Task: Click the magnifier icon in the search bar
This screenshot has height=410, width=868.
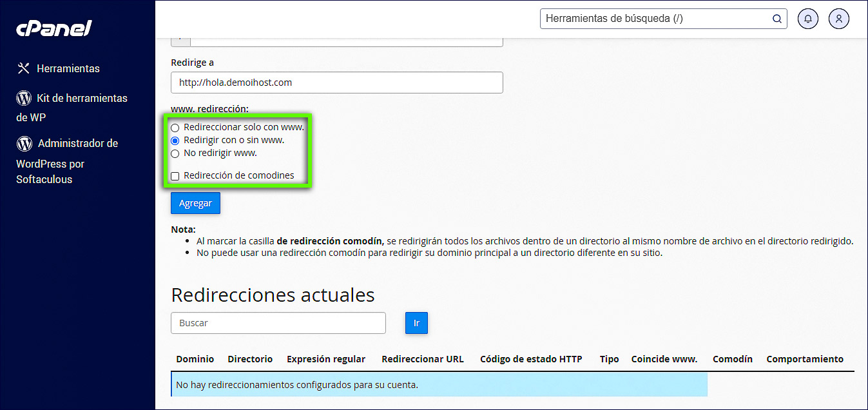Action: point(776,19)
